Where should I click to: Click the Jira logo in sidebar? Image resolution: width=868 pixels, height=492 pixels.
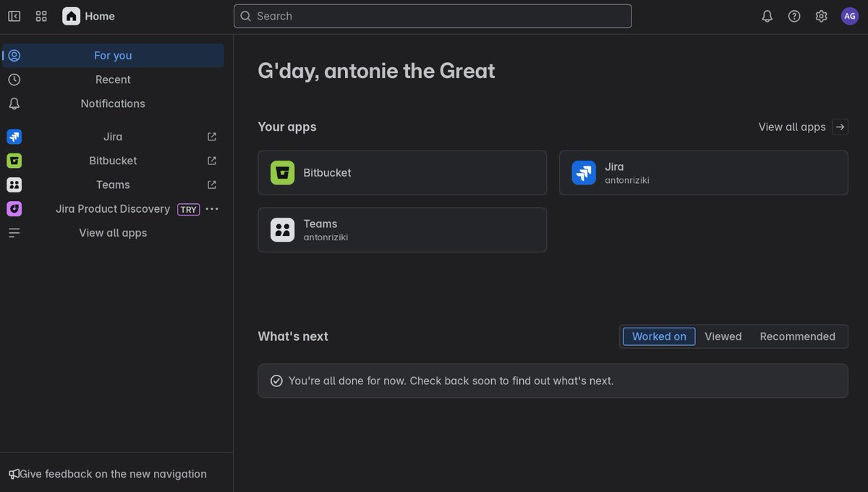14,137
